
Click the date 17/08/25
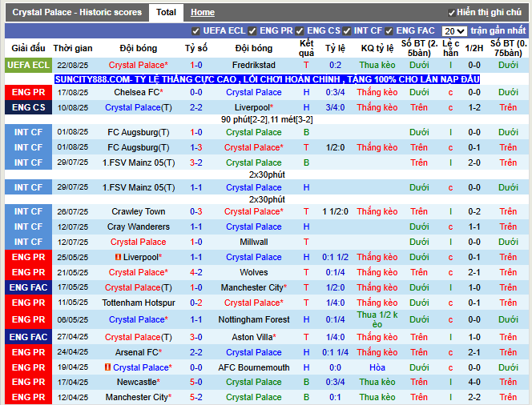[73, 92]
